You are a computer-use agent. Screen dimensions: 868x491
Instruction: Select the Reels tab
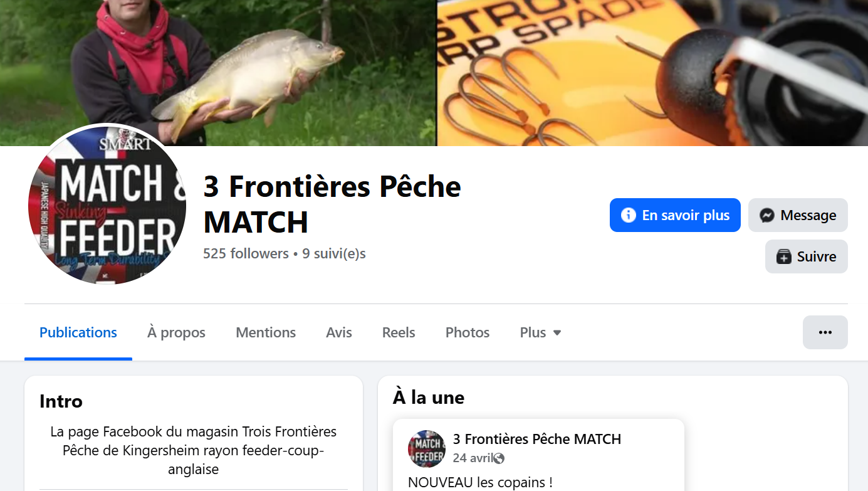click(x=399, y=332)
